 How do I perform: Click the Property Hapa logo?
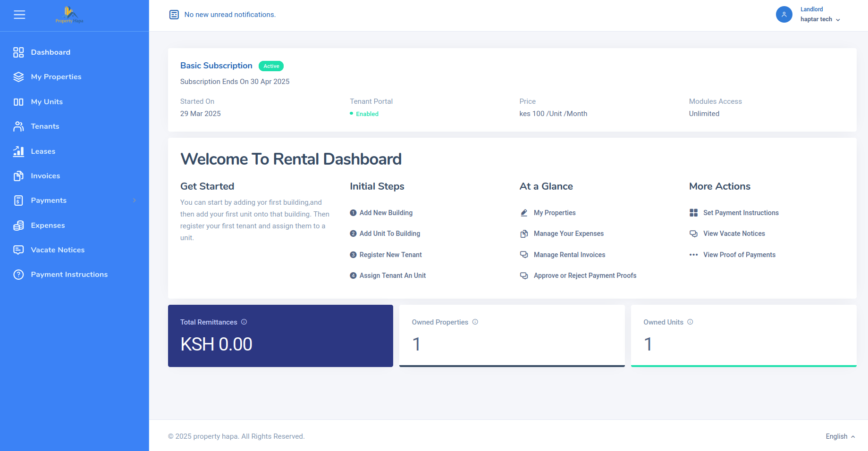tap(69, 15)
